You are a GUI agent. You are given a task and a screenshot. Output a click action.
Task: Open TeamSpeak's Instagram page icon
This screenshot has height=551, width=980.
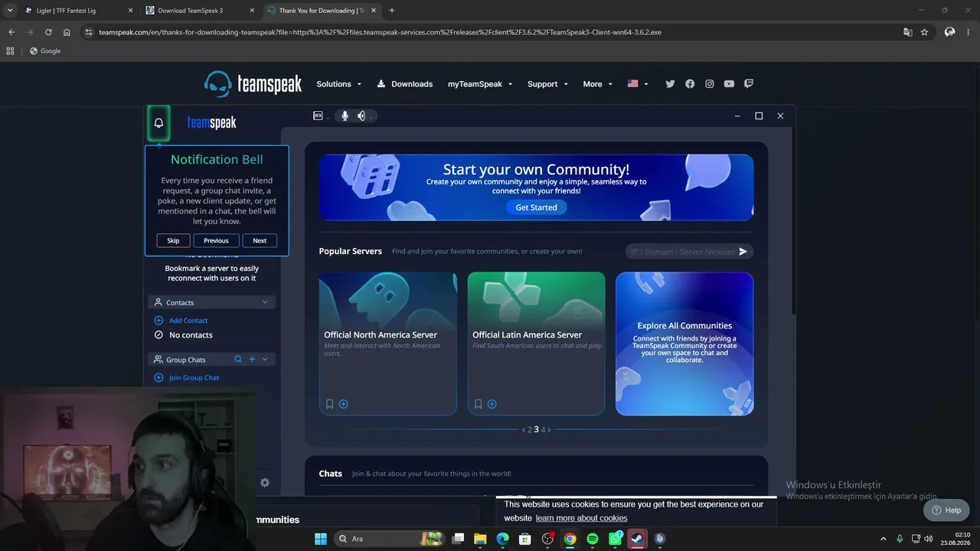[710, 84]
